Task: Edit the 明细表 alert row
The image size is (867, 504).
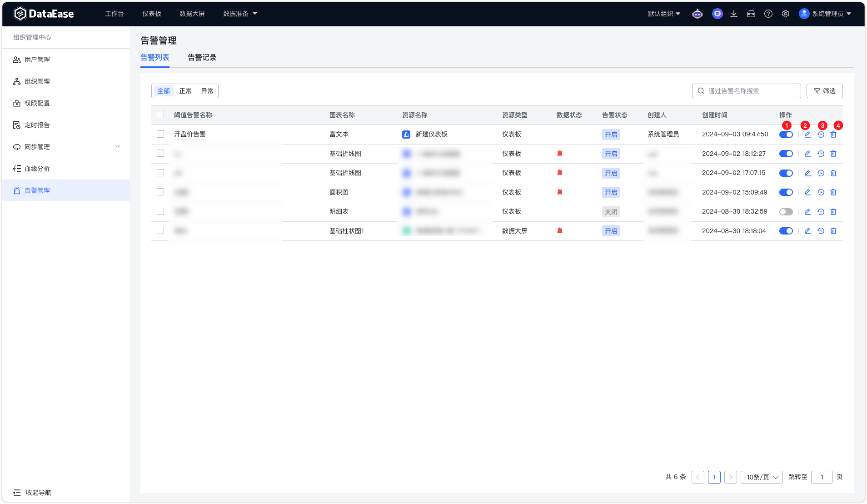Action: click(x=807, y=212)
